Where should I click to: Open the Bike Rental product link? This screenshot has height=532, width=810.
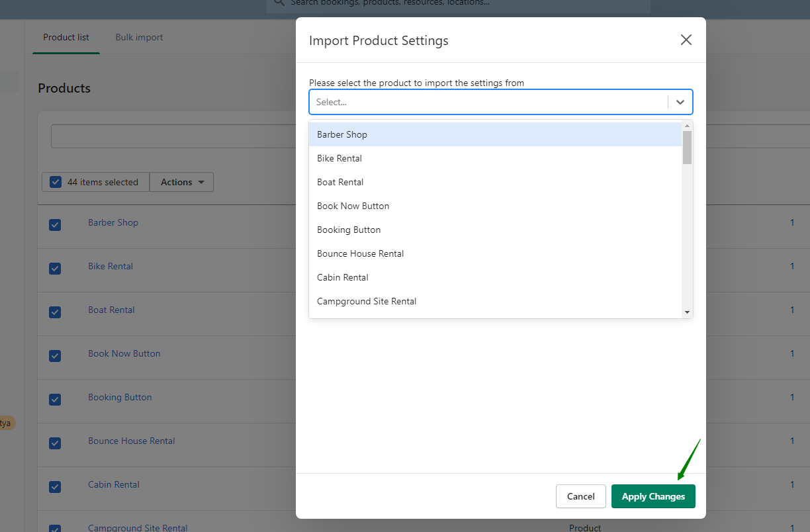click(x=111, y=266)
